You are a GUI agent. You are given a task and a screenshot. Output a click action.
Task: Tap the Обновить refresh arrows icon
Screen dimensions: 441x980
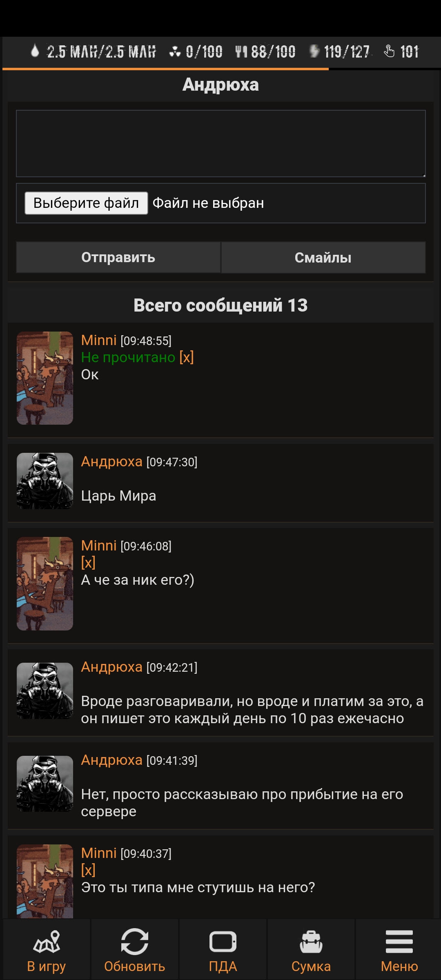click(134, 942)
